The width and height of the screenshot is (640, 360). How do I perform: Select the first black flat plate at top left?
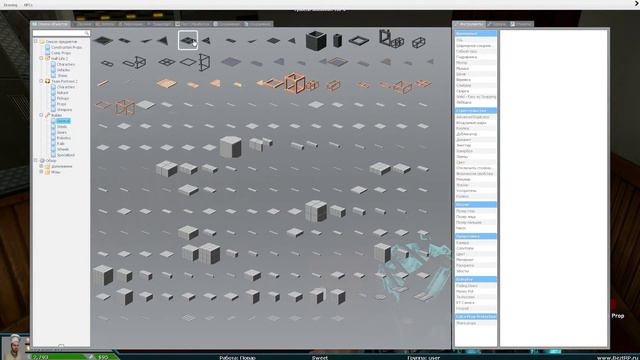pos(103,40)
